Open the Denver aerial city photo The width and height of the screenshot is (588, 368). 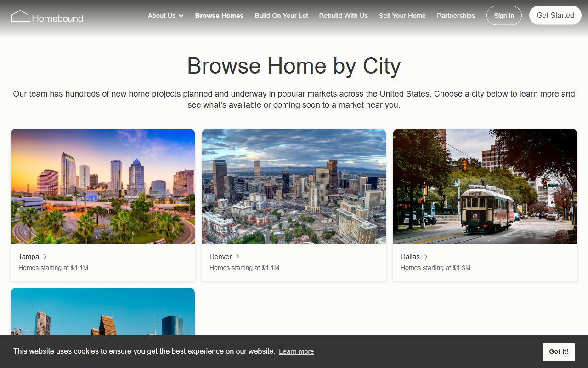click(x=294, y=186)
